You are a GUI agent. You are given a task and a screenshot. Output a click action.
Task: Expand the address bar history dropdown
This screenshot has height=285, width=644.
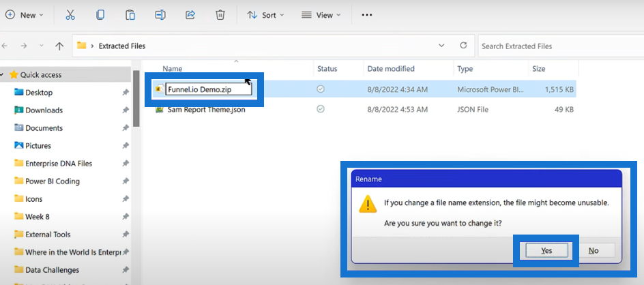pos(441,46)
